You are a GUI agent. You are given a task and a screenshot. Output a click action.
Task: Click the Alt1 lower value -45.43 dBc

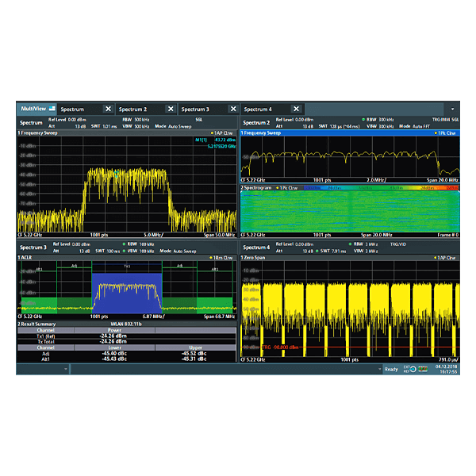click(x=114, y=359)
